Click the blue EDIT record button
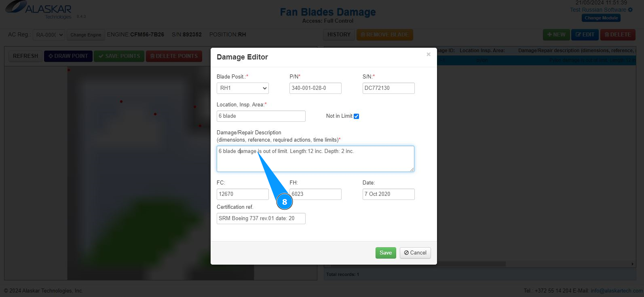The image size is (644, 297). 585,35
